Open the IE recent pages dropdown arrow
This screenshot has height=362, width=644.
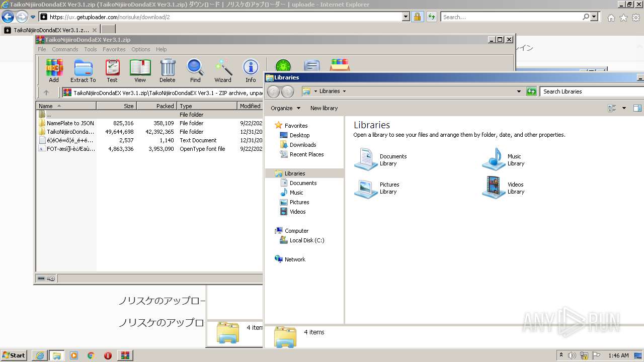click(x=33, y=17)
